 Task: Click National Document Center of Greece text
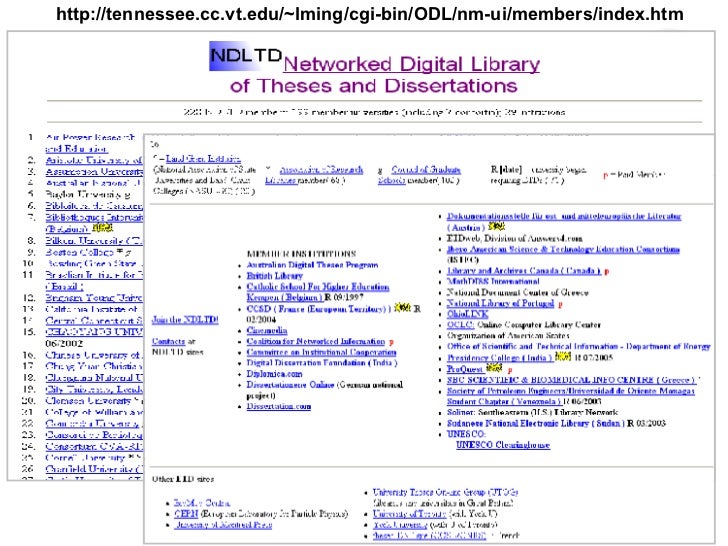click(517, 292)
